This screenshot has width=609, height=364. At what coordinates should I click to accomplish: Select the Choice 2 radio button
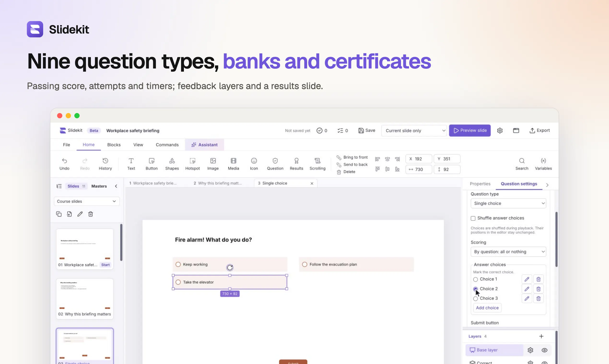[x=475, y=289]
